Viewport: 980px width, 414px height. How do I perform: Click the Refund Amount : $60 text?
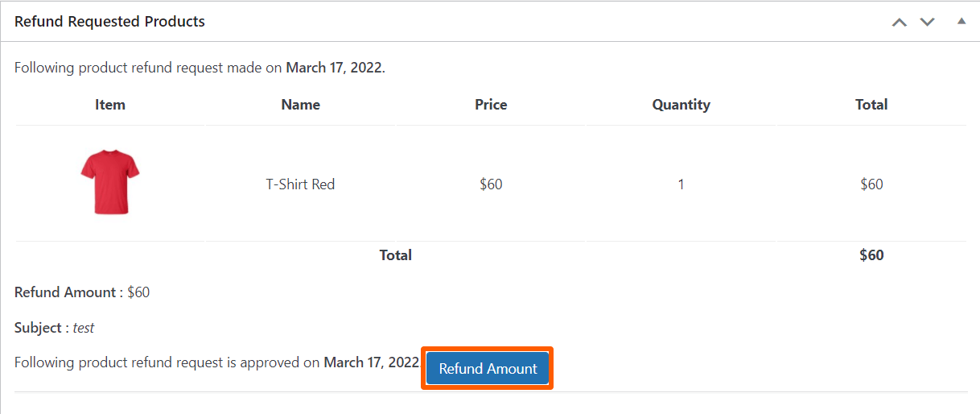[x=82, y=292]
